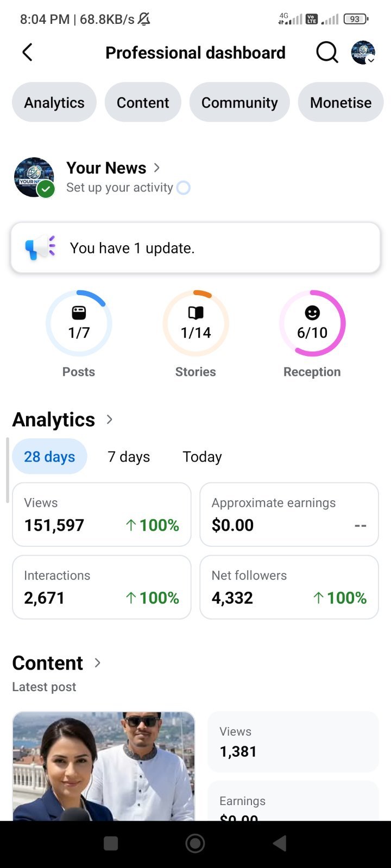The width and height of the screenshot is (391, 868).
Task: Open profile switcher avatar at top right
Action: pos(363,53)
